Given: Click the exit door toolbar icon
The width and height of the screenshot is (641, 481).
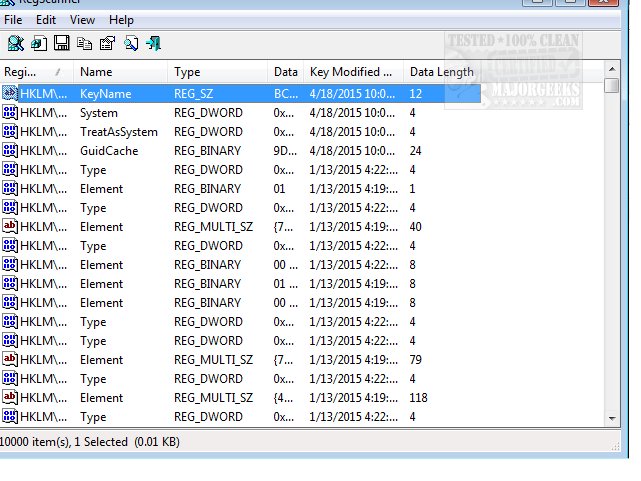Looking at the screenshot, I should (x=154, y=43).
